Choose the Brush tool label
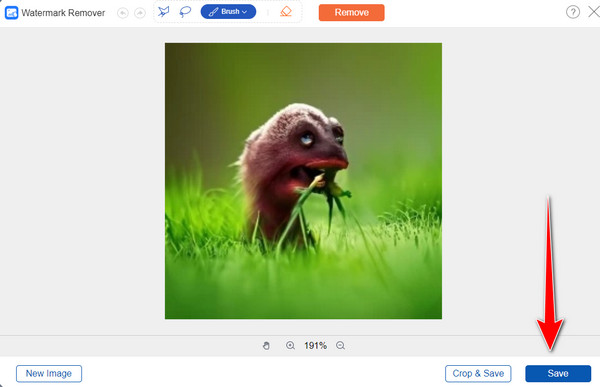 point(230,11)
